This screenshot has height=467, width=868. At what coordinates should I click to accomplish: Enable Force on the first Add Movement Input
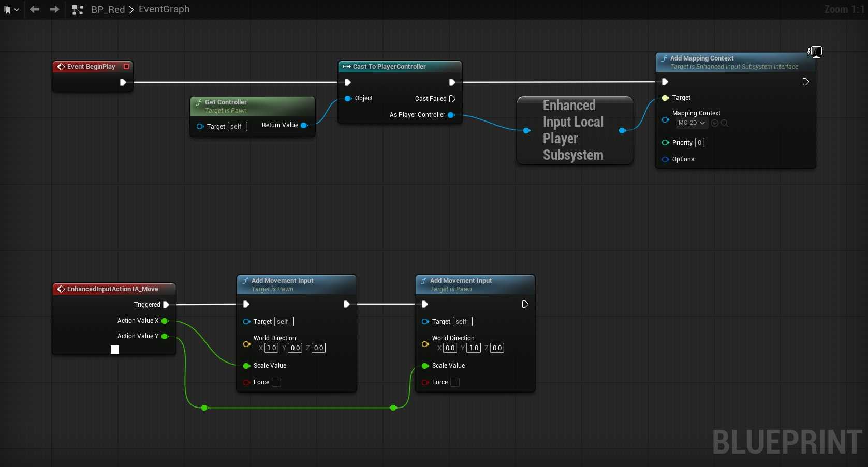point(276,382)
